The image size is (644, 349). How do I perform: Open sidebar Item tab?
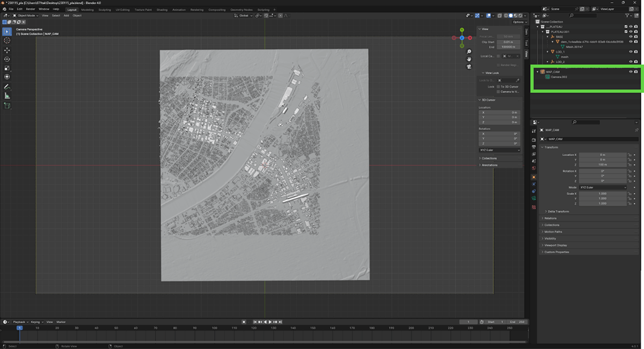pos(526,32)
